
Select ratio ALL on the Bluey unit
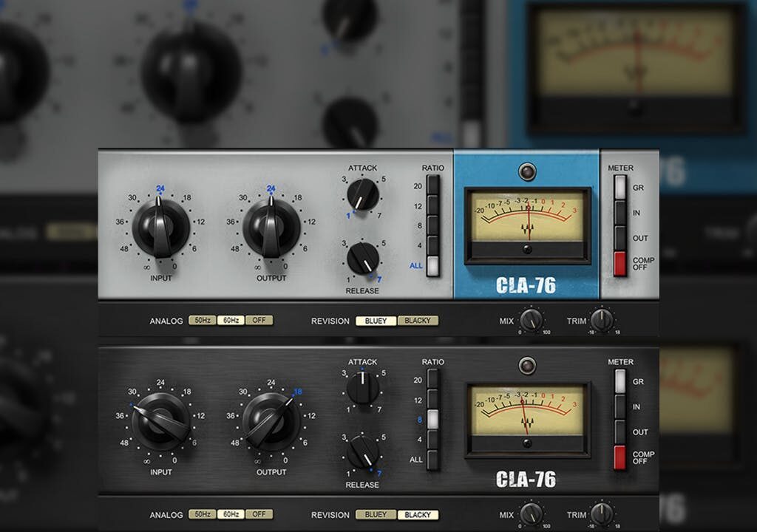[x=432, y=265]
